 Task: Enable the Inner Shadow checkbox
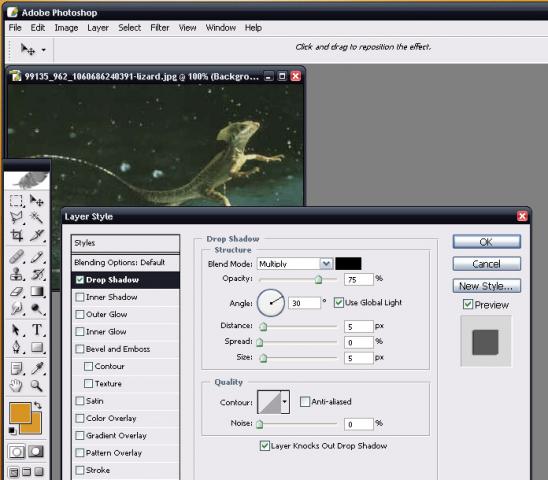(x=80, y=297)
